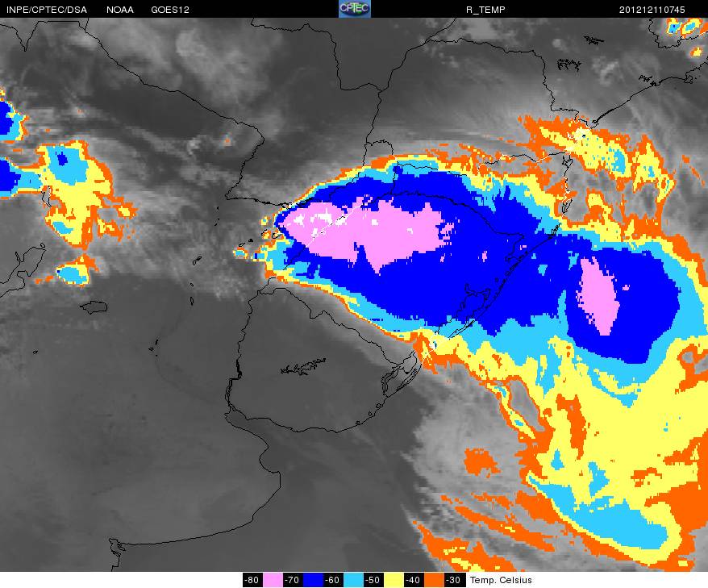Click the CPTEC logo in the header
Viewport: 708px width, 588px height.
[355, 9]
